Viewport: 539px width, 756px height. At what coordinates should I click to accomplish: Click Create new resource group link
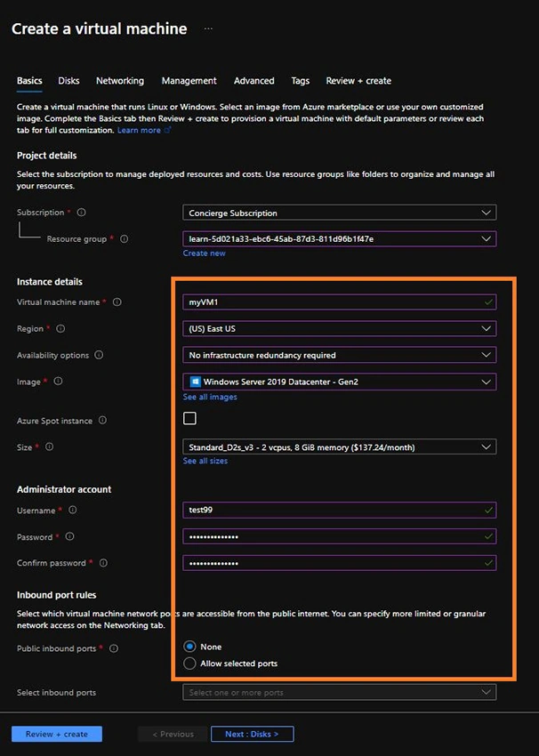[204, 253]
